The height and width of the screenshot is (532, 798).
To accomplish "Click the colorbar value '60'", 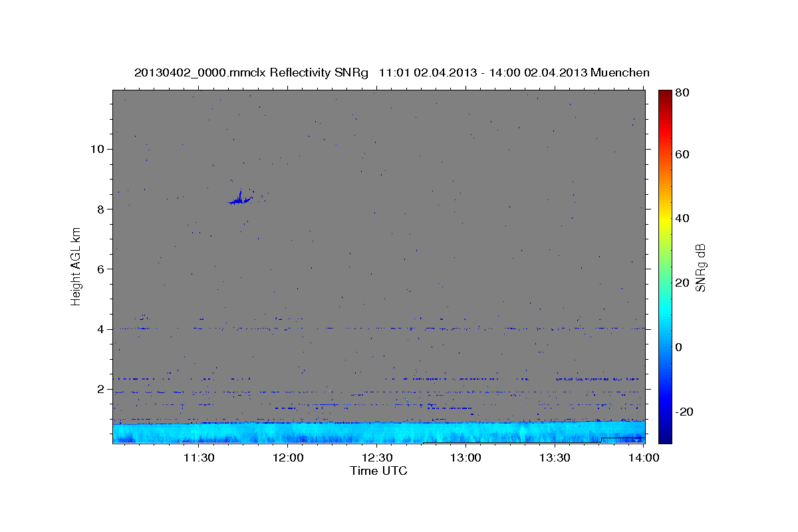I will point(683,154).
